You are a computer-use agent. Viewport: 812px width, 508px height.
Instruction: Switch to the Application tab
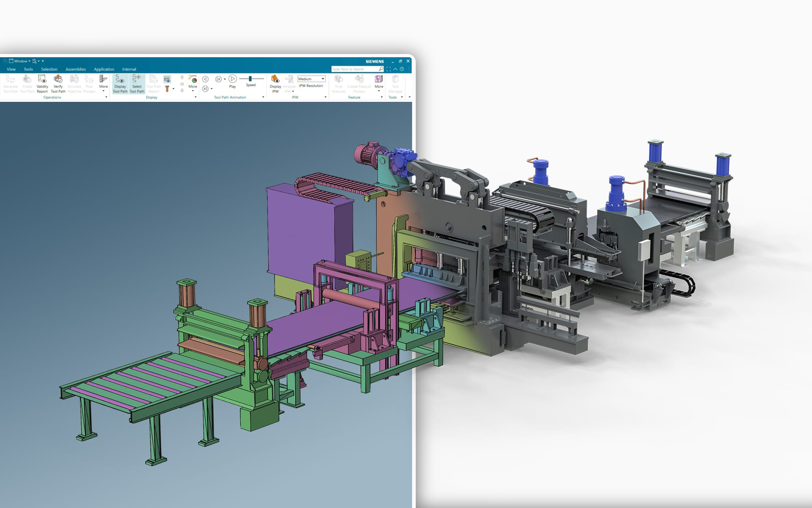pos(104,69)
